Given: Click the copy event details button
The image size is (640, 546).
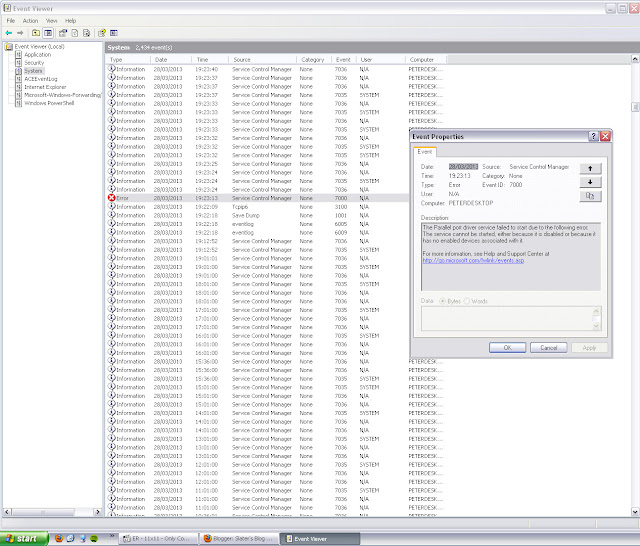Looking at the screenshot, I should pos(590,196).
